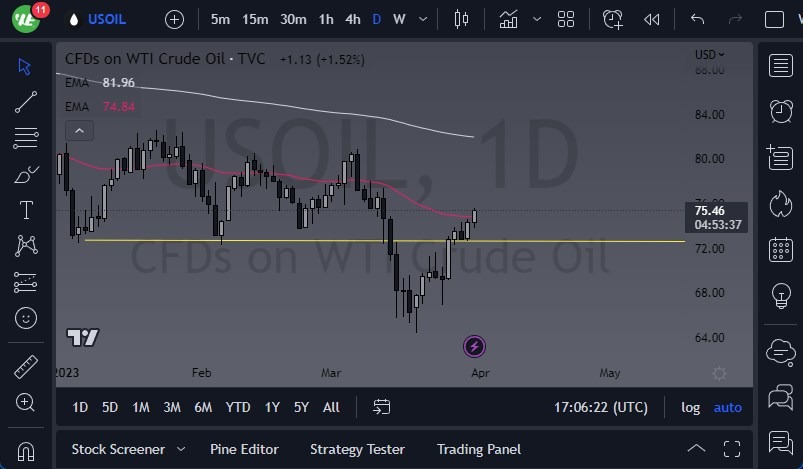This screenshot has width=803, height=469.
Task: Open the candlestick chart type icon
Action: 461,19
